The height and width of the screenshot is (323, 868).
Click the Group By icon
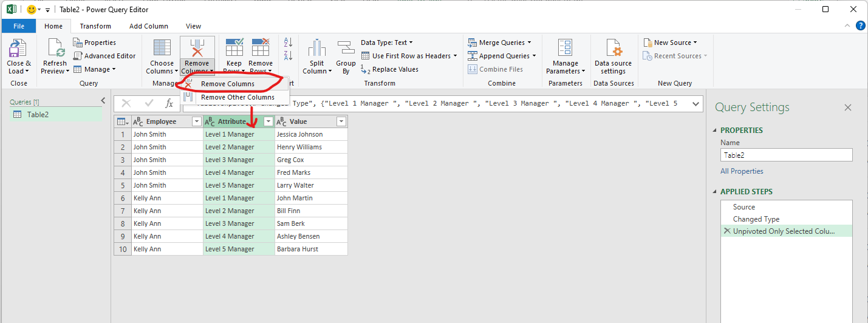(346, 49)
